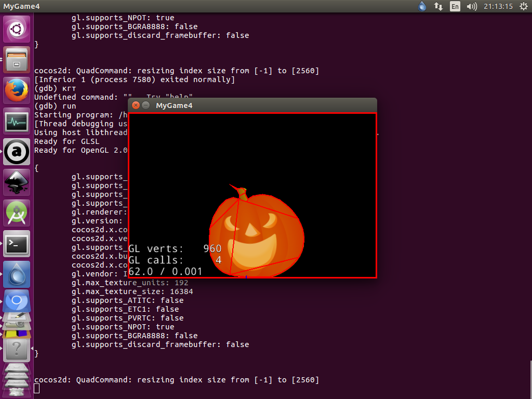Open Deluge torrent client in launcher

click(x=17, y=274)
